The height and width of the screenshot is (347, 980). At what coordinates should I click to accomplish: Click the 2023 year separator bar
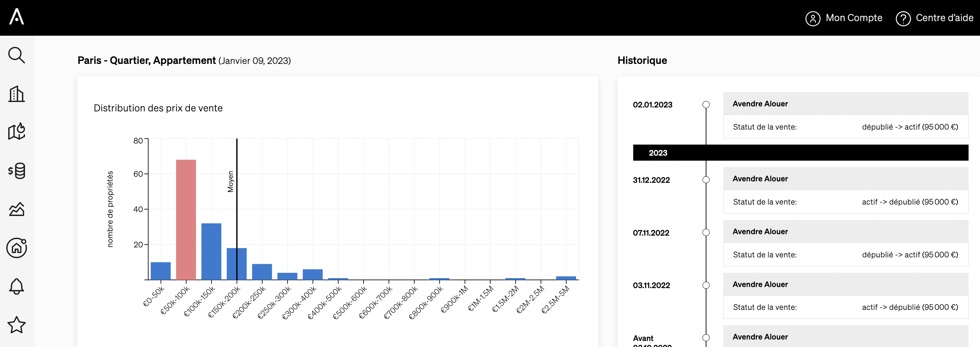[x=801, y=152]
